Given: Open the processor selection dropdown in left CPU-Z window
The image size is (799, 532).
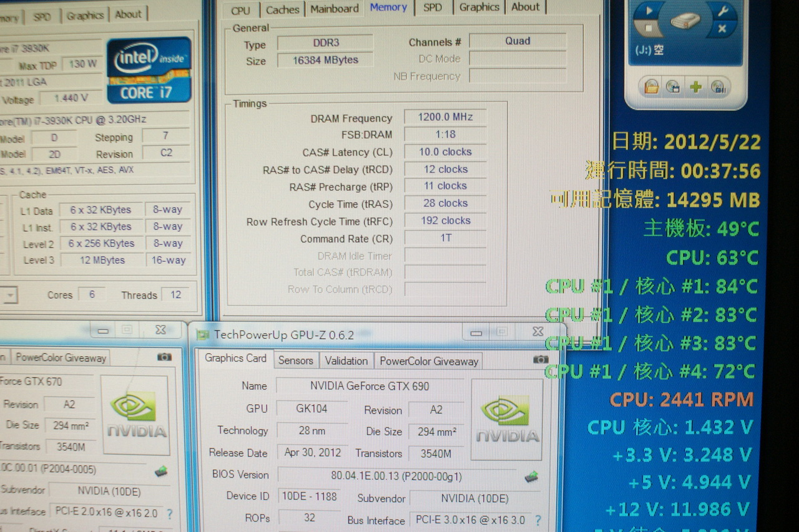Looking at the screenshot, I should point(9,295).
